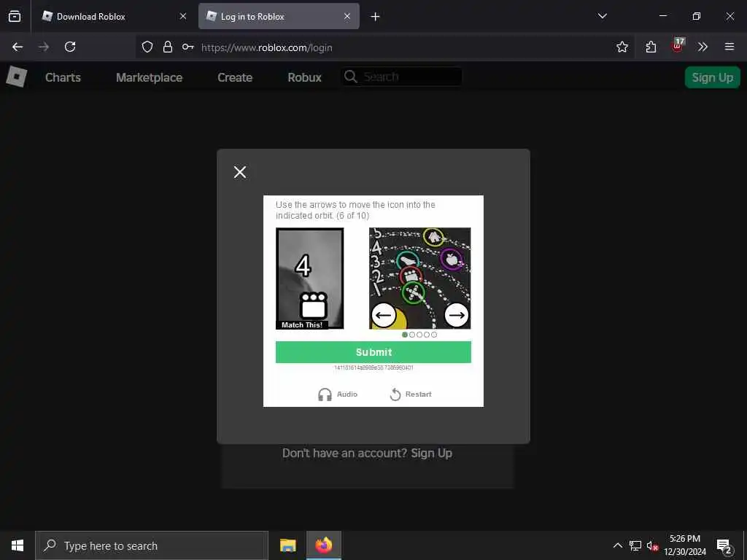747x560 pixels.
Task: Go back to the previous page
Action: 18,47
